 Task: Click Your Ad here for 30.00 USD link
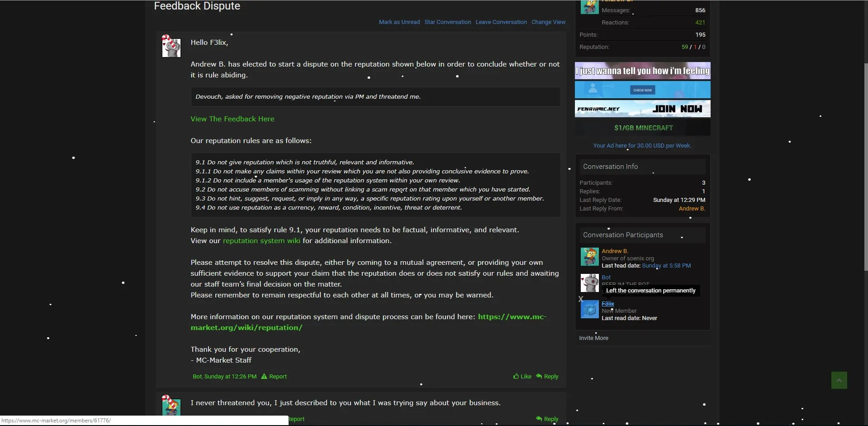coord(642,146)
